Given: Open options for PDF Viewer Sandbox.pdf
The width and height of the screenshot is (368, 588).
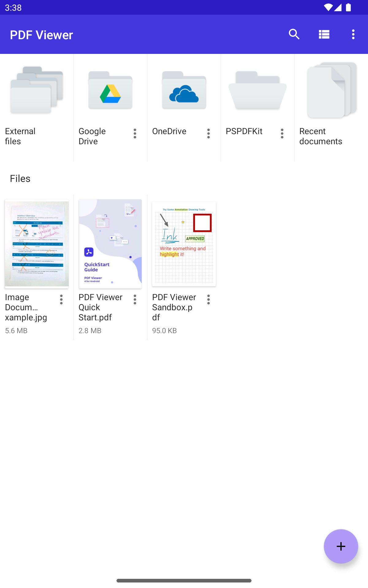Looking at the screenshot, I should click(209, 300).
